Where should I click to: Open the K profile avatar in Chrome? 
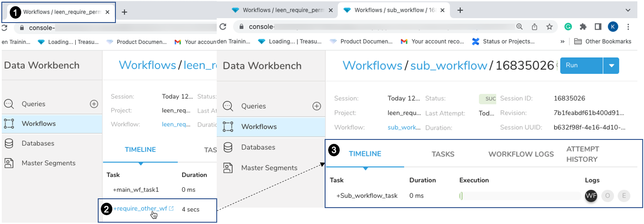tap(613, 27)
